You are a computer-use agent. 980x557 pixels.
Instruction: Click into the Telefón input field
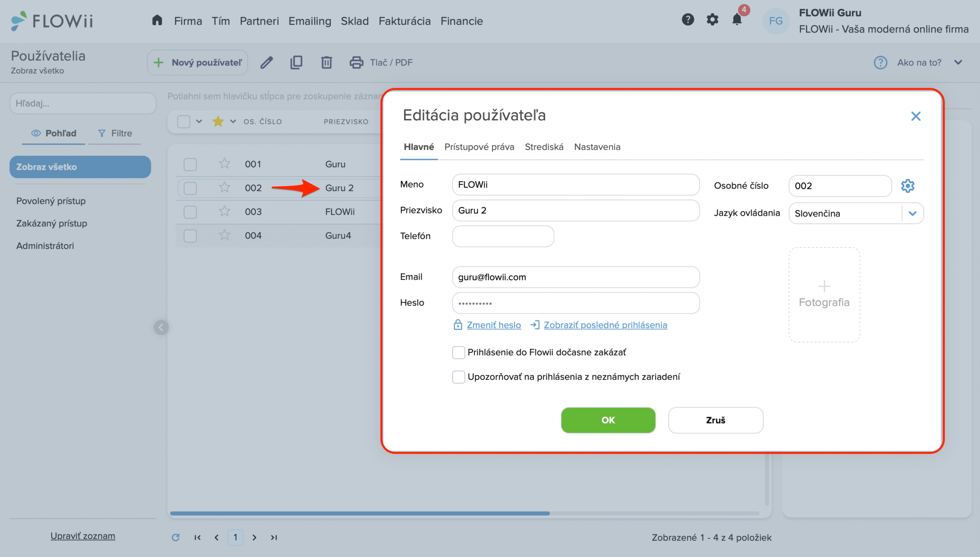point(503,236)
